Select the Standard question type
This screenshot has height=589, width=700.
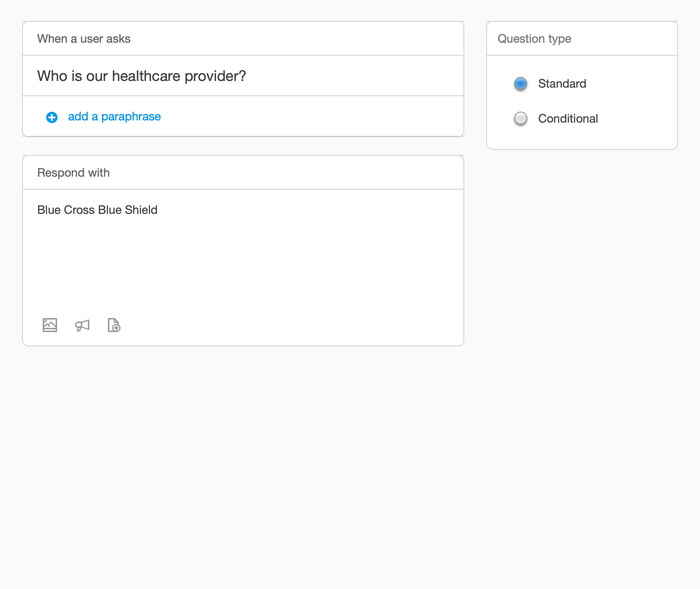coord(521,84)
